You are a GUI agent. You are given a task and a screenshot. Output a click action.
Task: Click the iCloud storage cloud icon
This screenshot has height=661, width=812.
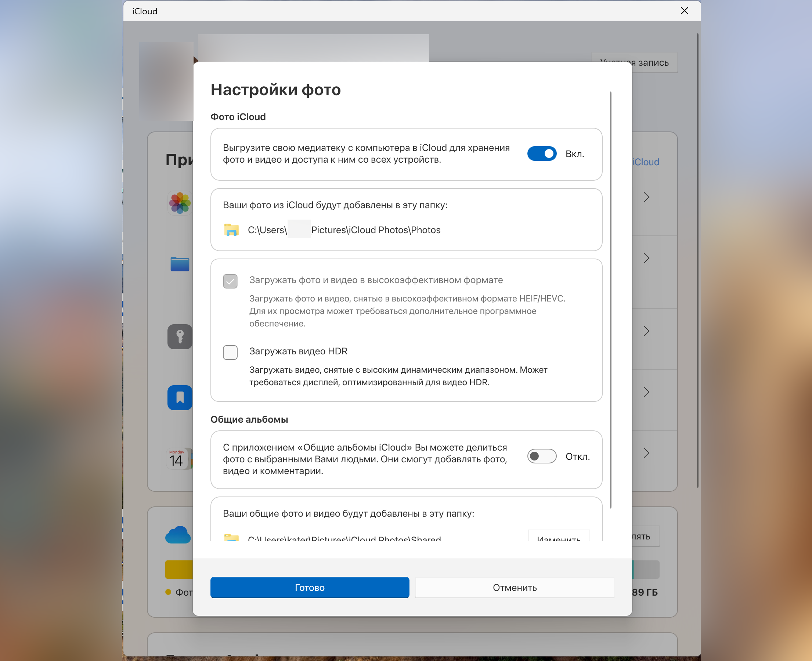point(178,535)
